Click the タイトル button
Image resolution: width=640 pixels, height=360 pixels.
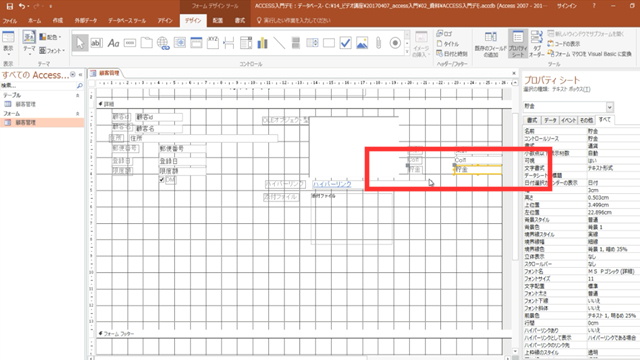(448, 44)
